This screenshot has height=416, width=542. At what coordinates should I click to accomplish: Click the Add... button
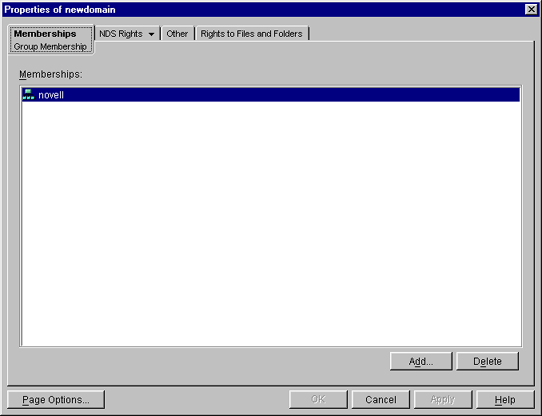pyautogui.click(x=421, y=361)
